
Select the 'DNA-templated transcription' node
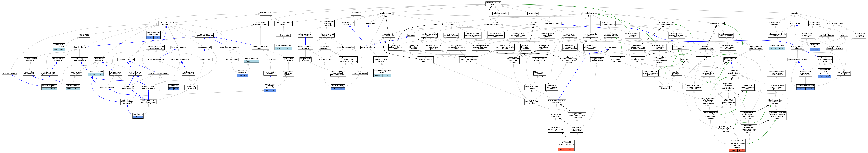pos(555,116)
